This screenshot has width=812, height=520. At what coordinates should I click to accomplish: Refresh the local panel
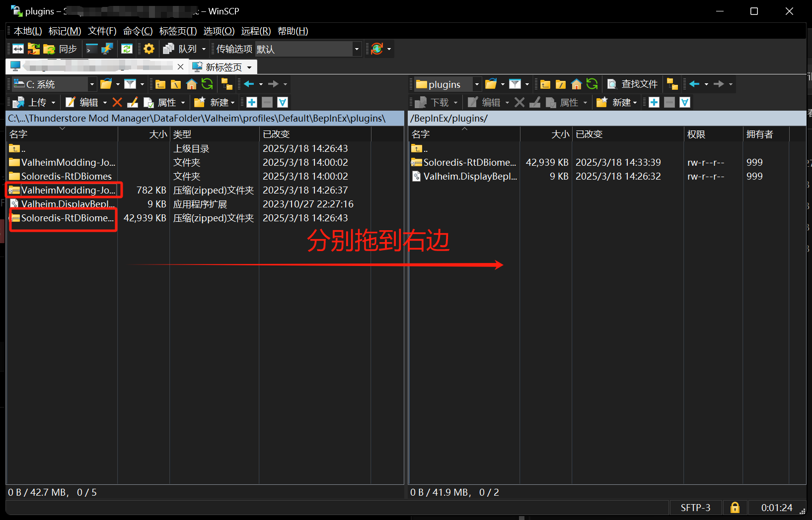(207, 84)
